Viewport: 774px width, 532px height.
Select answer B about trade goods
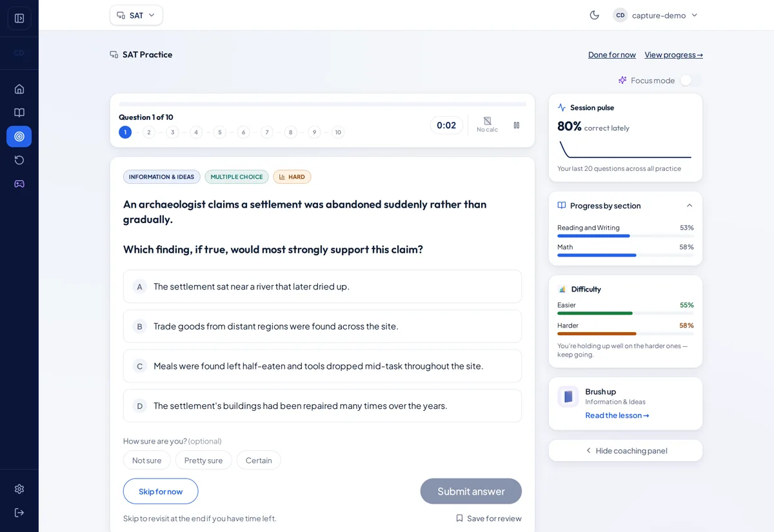pos(322,326)
